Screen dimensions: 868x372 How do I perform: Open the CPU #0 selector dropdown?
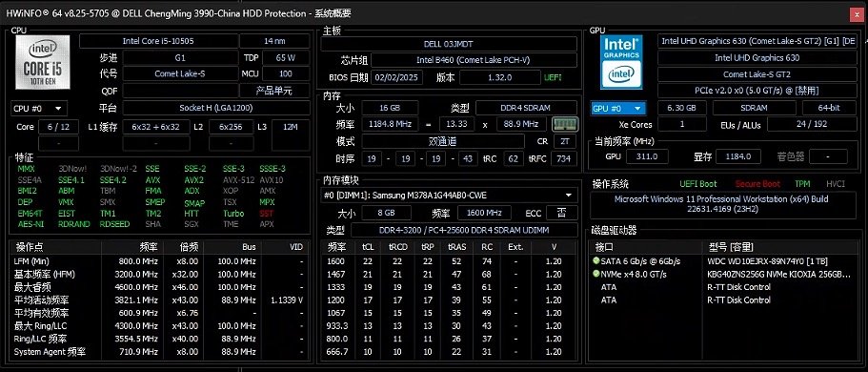pos(39,109)
